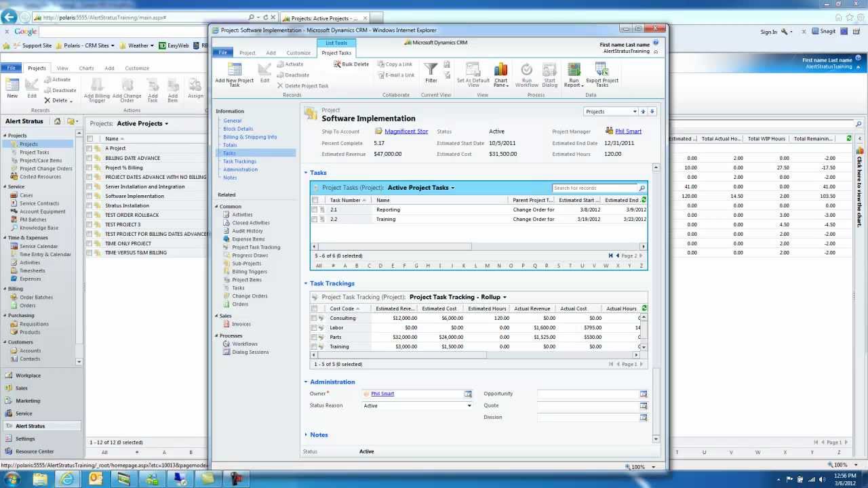Switch to the Customize ribbon tab
Viewport: 868px width, 488px height.
pyautogui.click(x=298, y=53)
